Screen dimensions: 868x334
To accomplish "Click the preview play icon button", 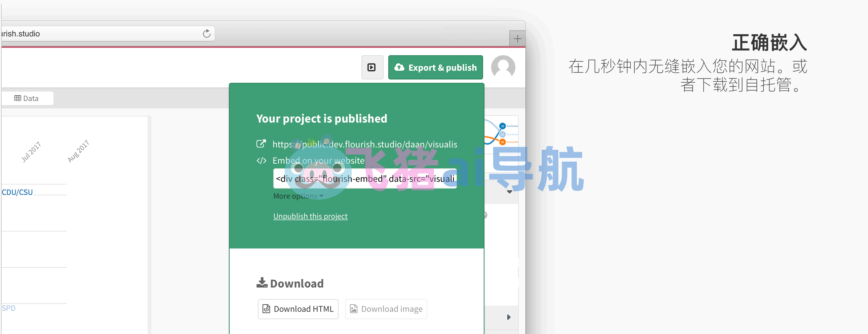I will tap(372, 67).
